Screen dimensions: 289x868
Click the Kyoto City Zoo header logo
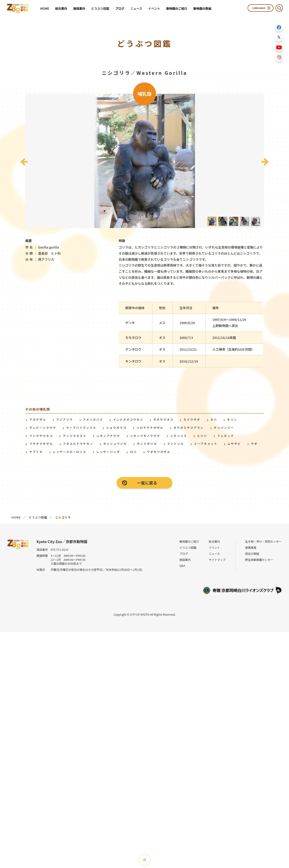pyautogui.click(x=18, y=8)
